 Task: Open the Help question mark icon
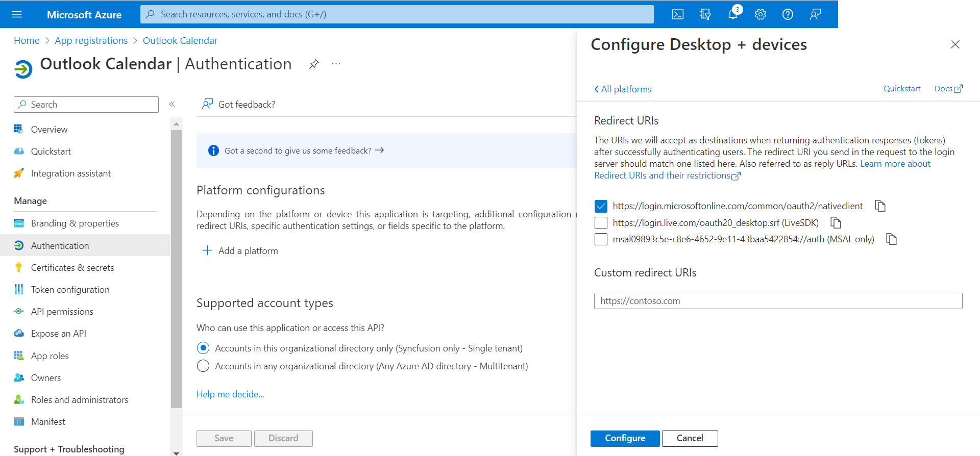coord(788,14)
